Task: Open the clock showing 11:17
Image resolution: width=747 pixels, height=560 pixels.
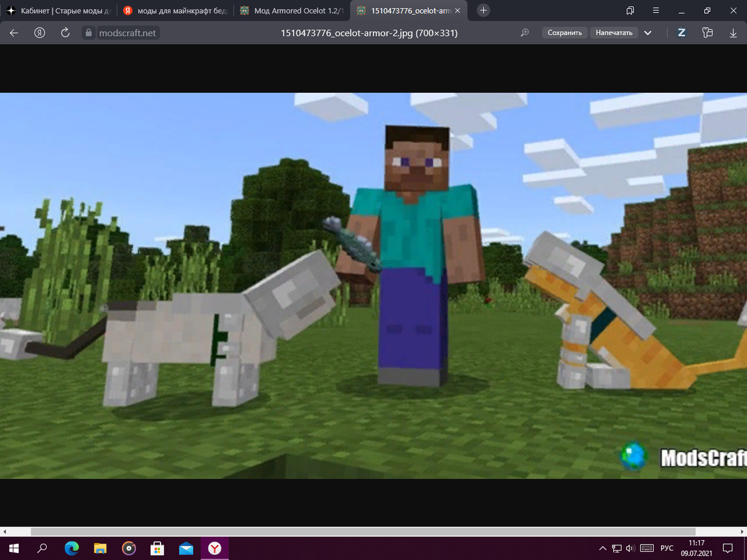Action: pos(697,548)
